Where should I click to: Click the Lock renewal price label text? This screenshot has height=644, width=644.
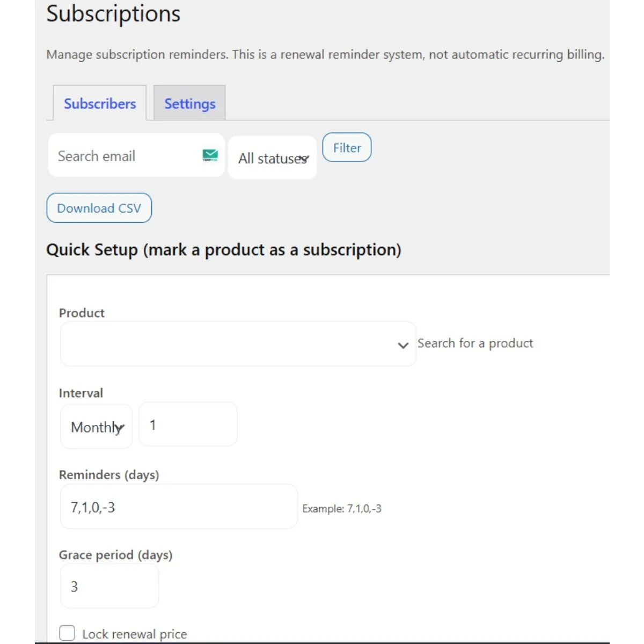134,634
